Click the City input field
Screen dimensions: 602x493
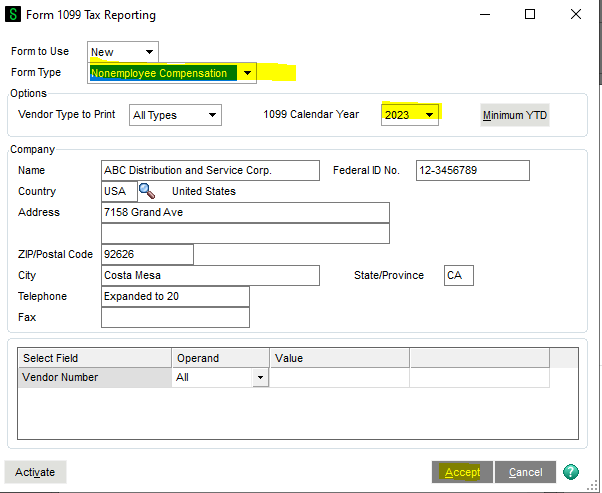pyautogui.click(x=210, y=275)
